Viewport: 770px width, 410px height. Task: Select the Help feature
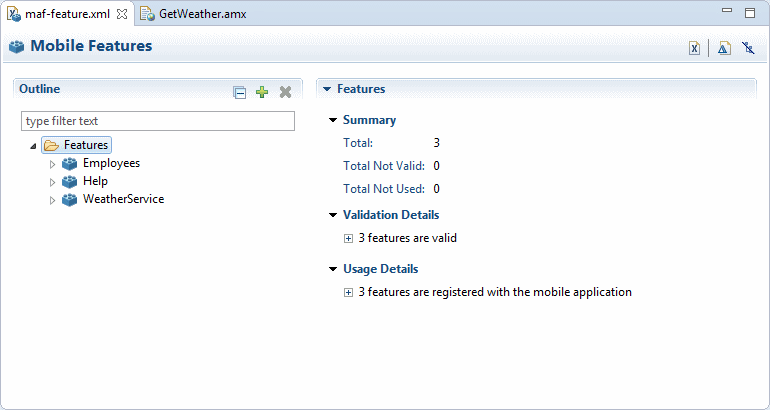click(x=95, y=181)
